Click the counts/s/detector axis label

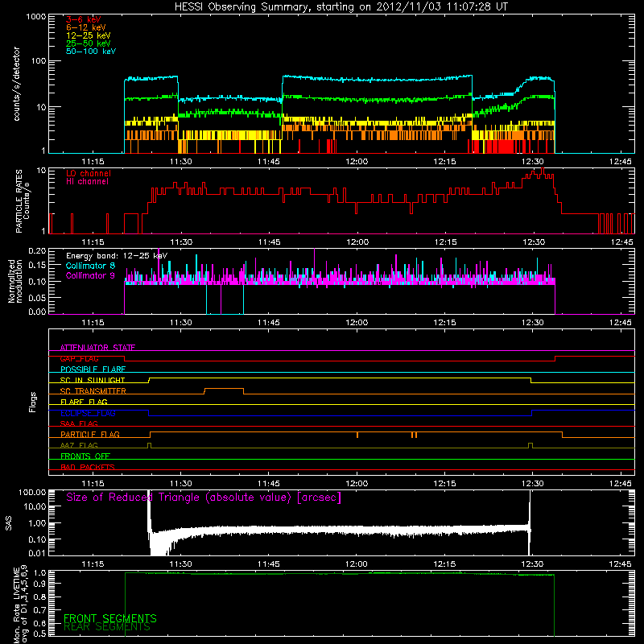coord(16,84)
